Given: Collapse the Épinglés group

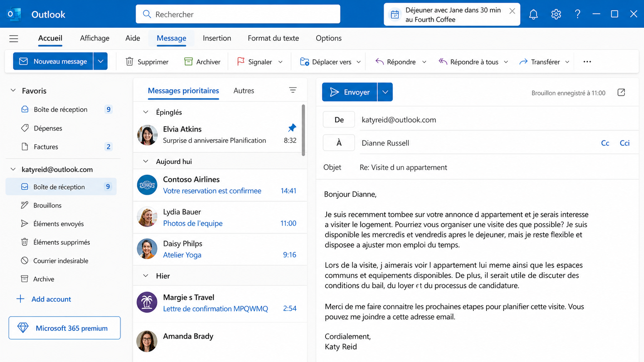Looking at the screenshot, I should pos(146,112).
